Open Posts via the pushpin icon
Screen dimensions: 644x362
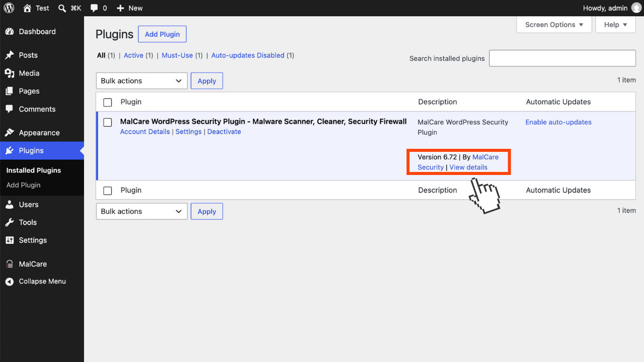(10, 55)
